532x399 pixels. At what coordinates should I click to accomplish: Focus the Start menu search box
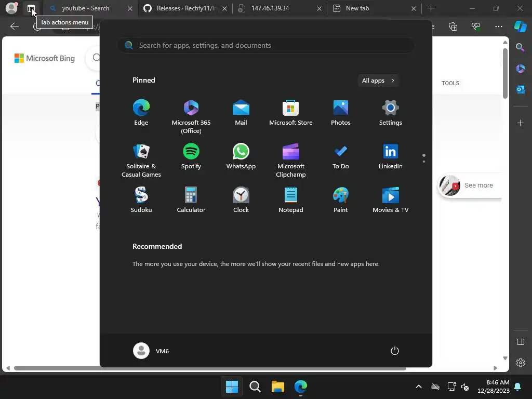pos(266,45)
